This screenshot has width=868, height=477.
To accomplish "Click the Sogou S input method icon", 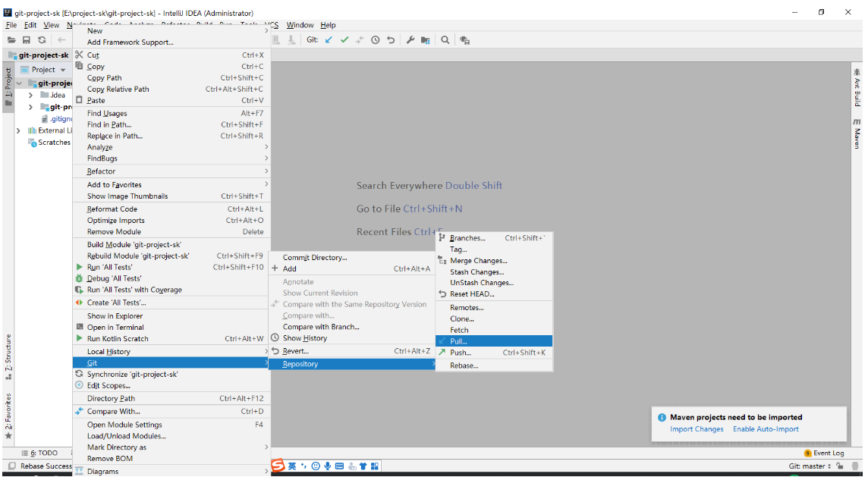I will pos(278,466).
